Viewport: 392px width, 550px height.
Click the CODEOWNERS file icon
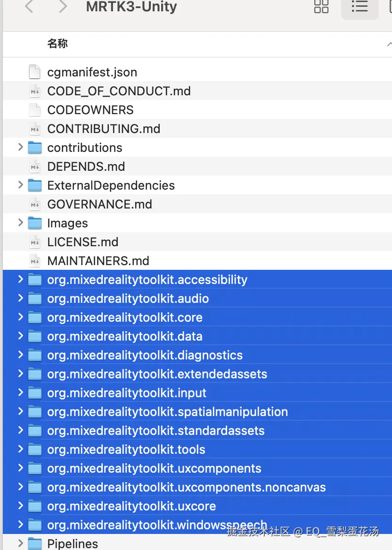35,110
